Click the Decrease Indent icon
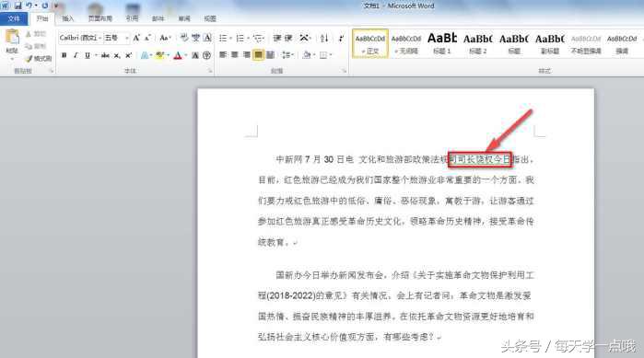644x358 pixels. [x=277, y=38]
